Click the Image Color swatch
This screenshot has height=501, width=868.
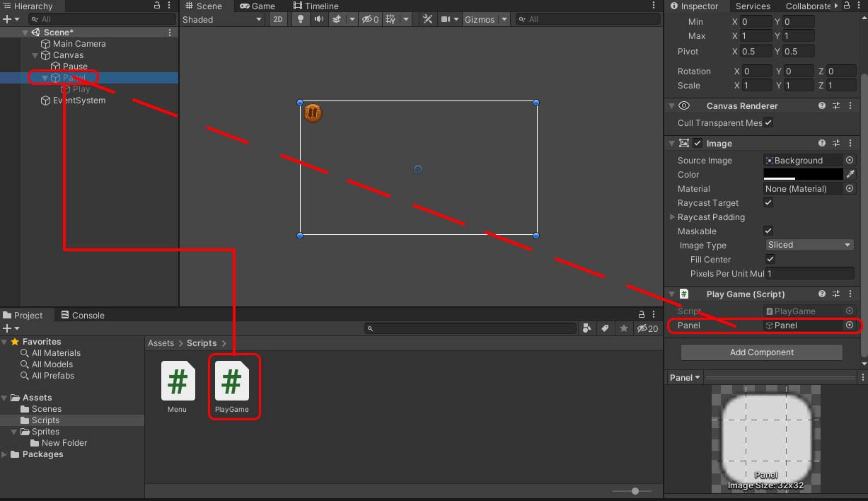click(803, 174)
